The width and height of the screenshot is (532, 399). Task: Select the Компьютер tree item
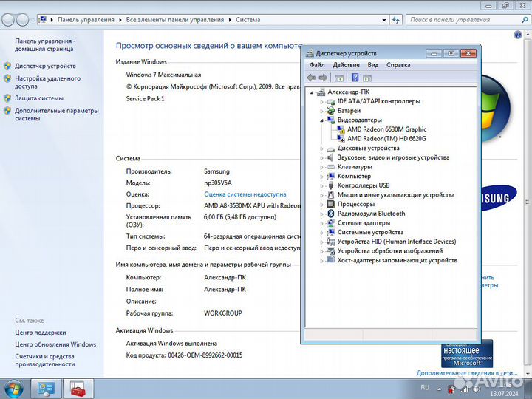(354, 176)
